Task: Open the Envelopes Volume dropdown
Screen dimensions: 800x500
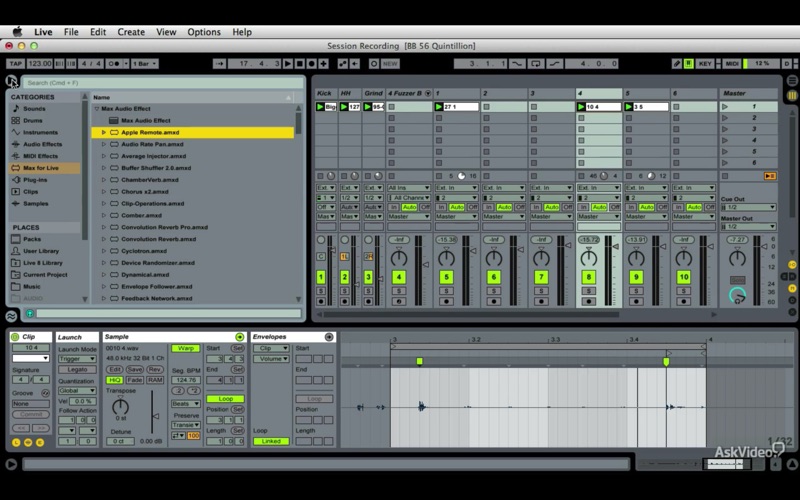Action: tap(271, 359)
